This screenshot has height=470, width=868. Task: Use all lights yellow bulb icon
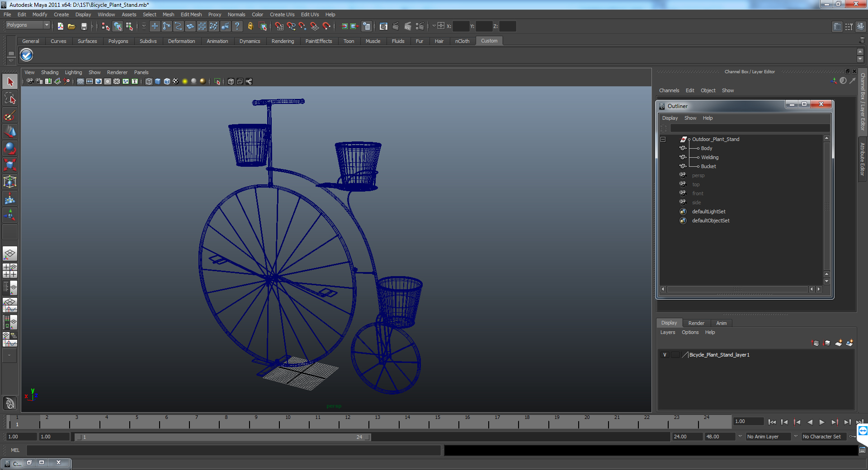click(x=185, y=81)
